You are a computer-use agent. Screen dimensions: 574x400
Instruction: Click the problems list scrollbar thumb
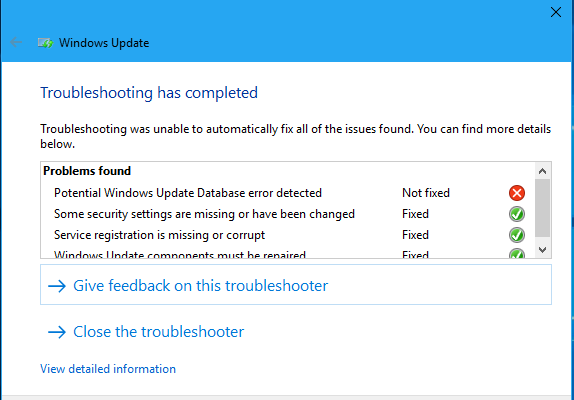click(543, 208)
